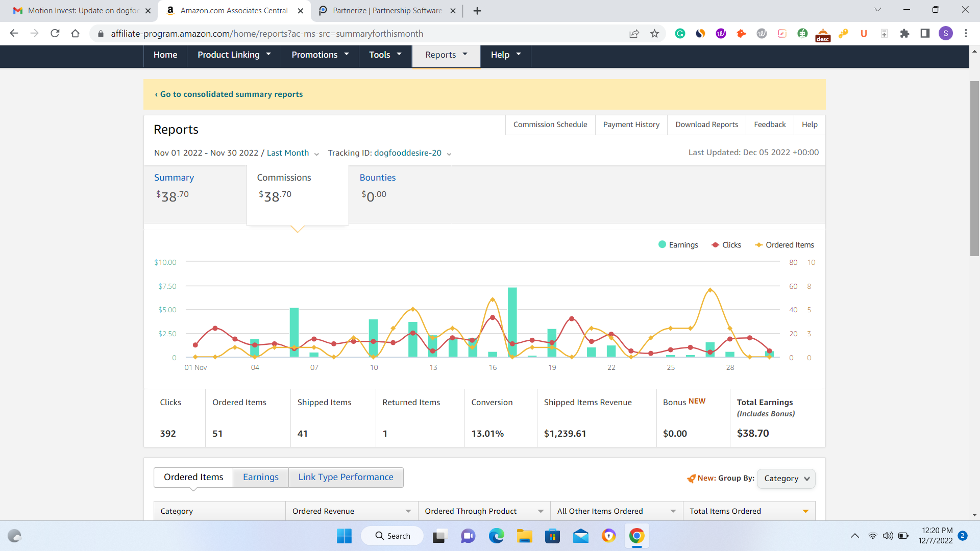Open a new browser tab
The image size is (980, 551).
(477, 11)
